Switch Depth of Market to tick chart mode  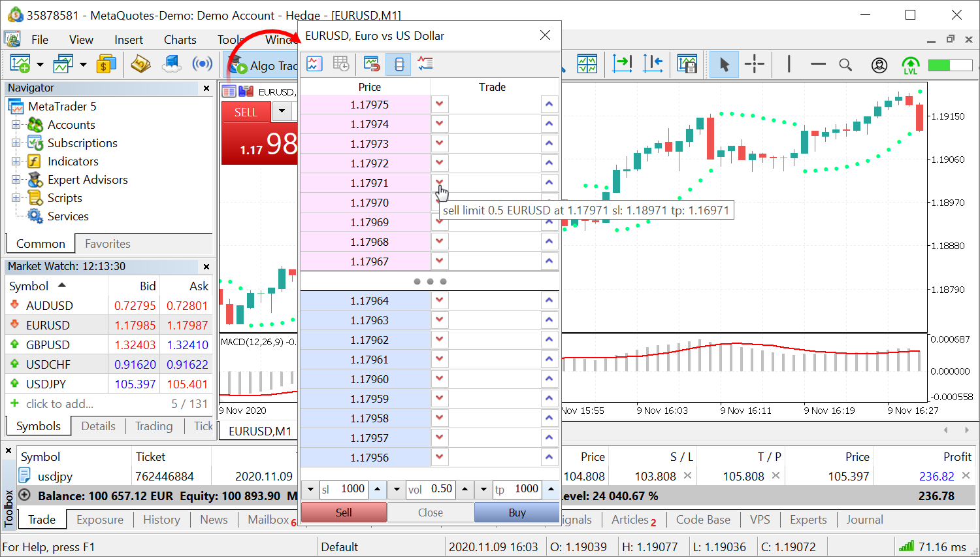(x=314, y=64)
